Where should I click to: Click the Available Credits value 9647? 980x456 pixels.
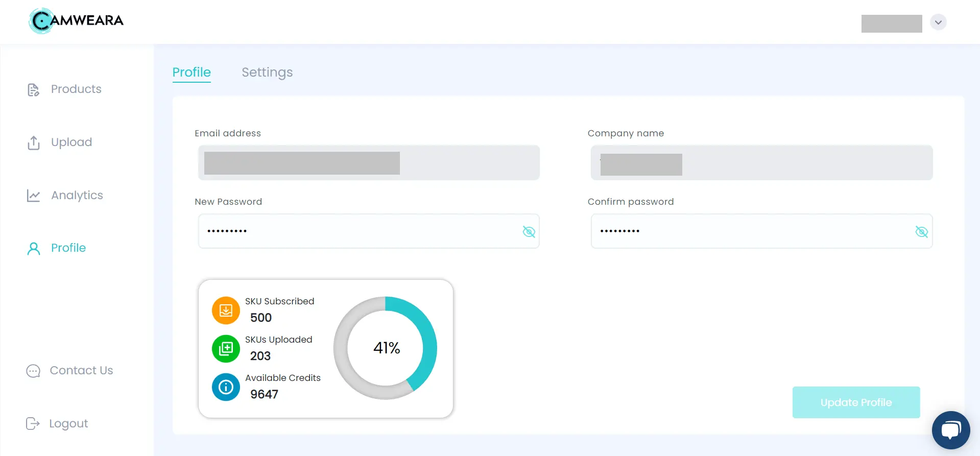point(265,394)
